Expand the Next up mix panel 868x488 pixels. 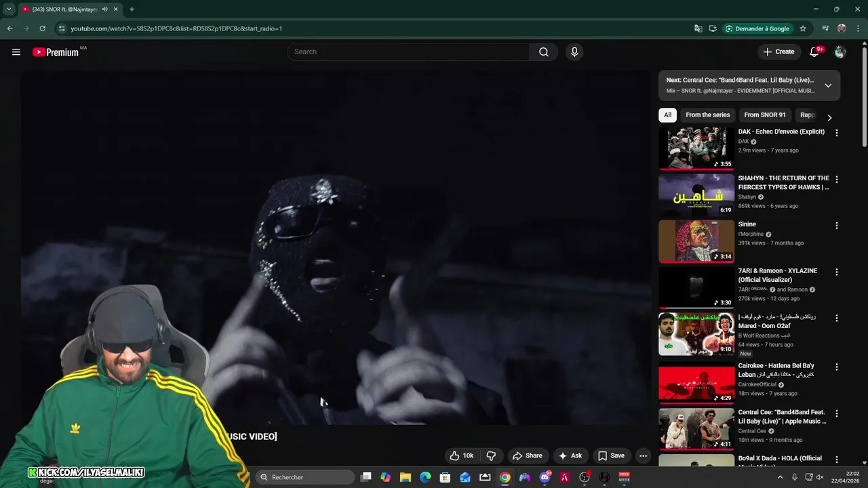tap(828, 85)
